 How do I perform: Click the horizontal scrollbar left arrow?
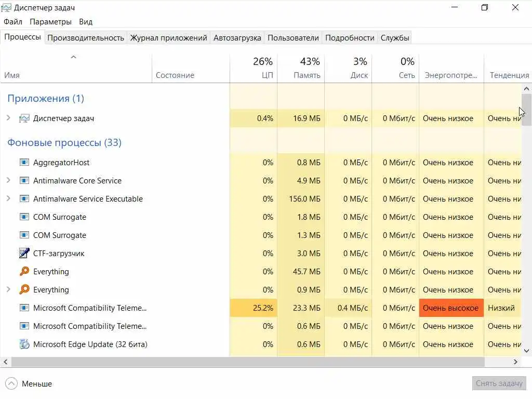click(x=5, y=362)
